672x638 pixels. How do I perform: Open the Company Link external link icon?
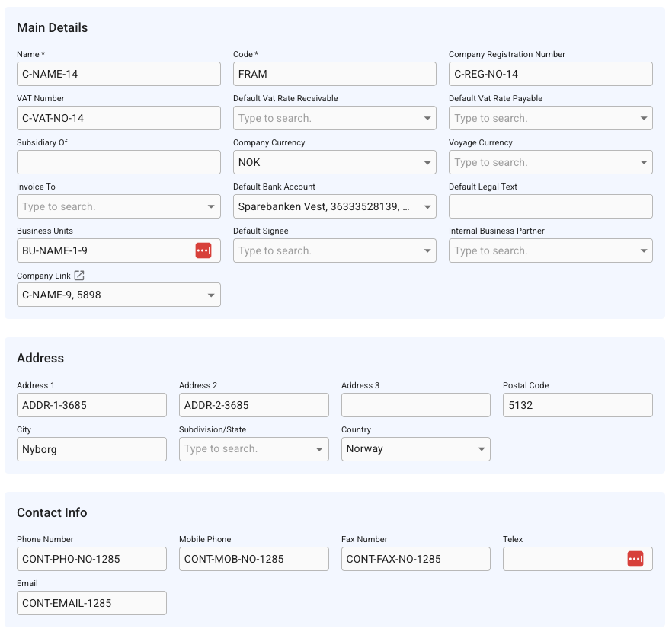[79, 276]
